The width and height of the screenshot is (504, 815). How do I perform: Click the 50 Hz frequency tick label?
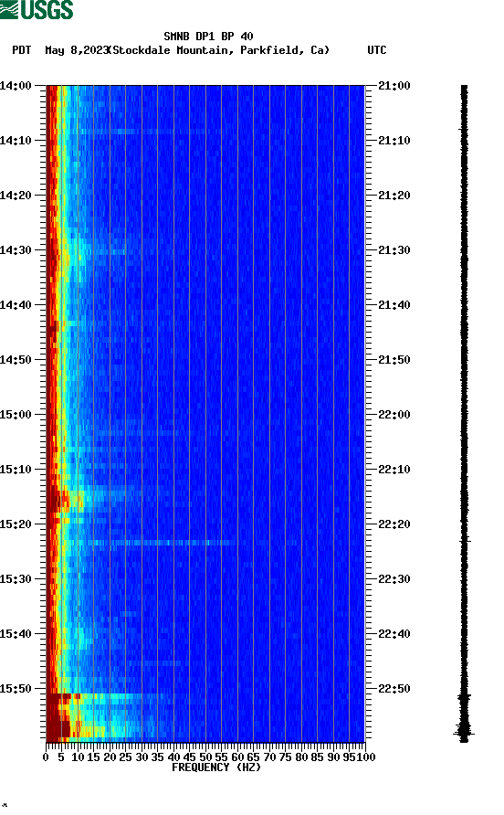tap(205, 757)
